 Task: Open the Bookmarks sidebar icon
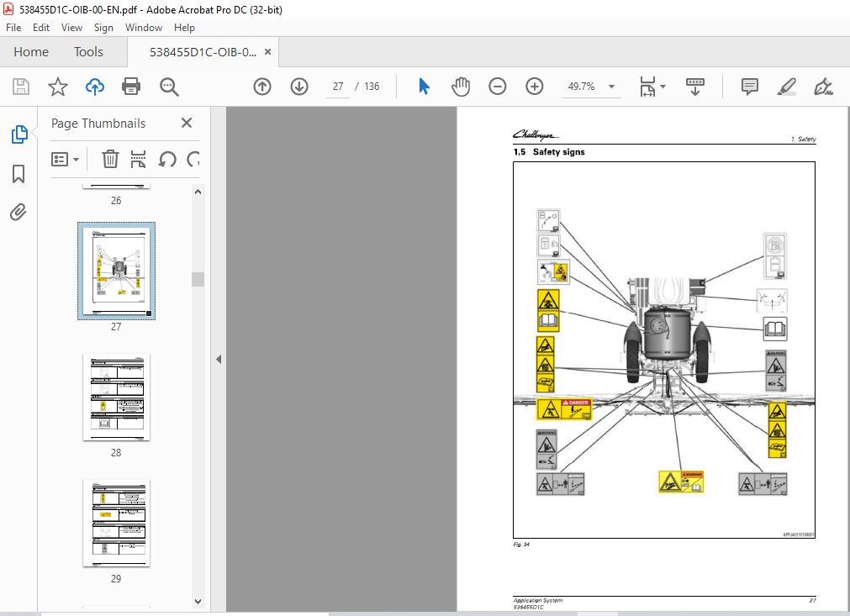coord(18,174)
